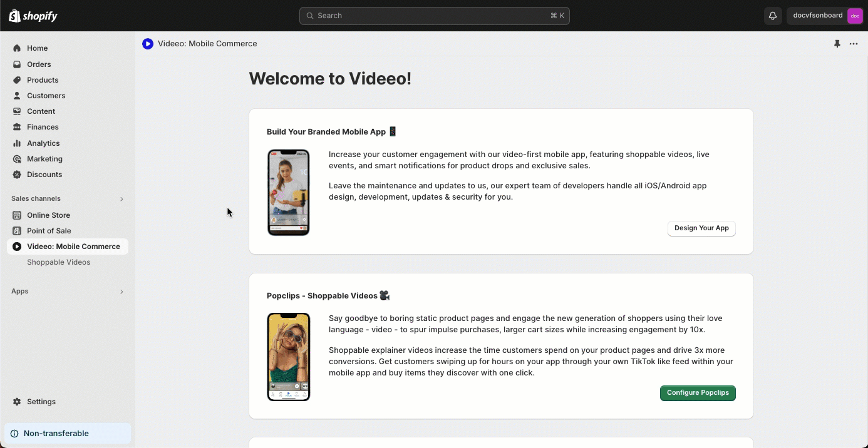Open the ellipsis options menu
868x448 pixels.
(853, 44)
